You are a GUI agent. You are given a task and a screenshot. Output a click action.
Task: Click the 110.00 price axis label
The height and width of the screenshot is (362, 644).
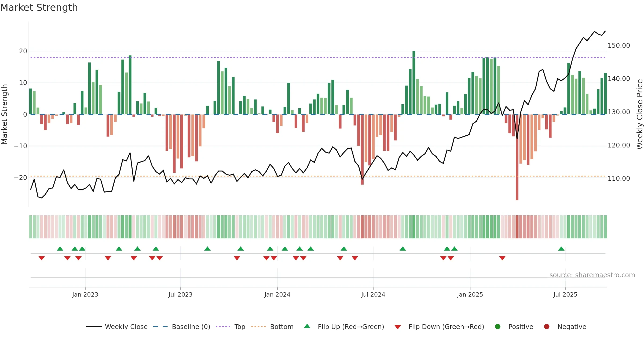(x=619, y=179)
